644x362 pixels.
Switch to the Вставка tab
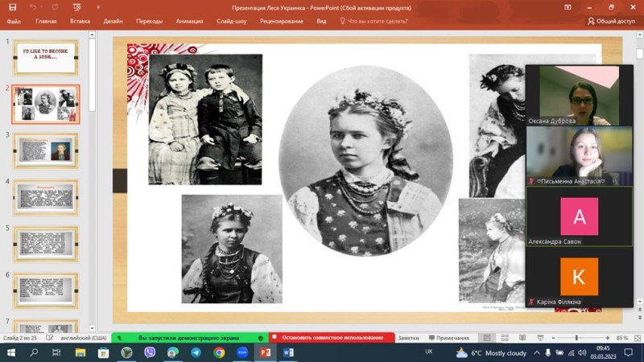pyautogui.click(x=80, y=22)
